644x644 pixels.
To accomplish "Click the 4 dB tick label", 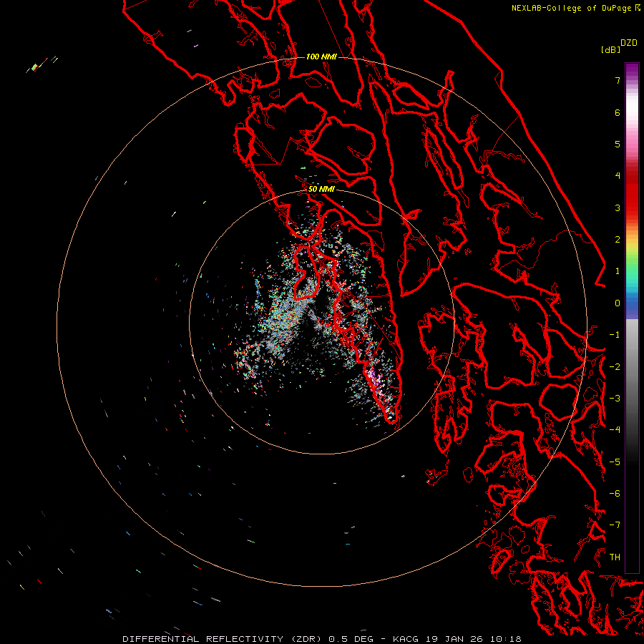I will click(x=618, y=176).
